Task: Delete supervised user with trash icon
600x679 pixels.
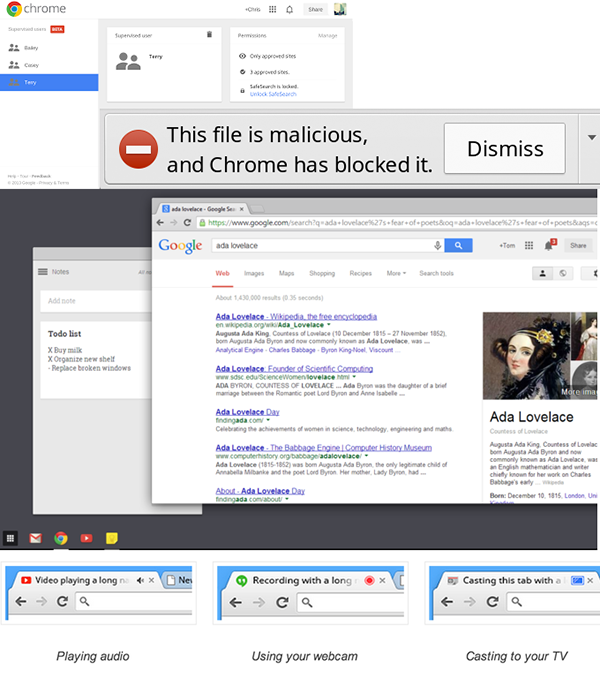Action: (x=210, y=35)
